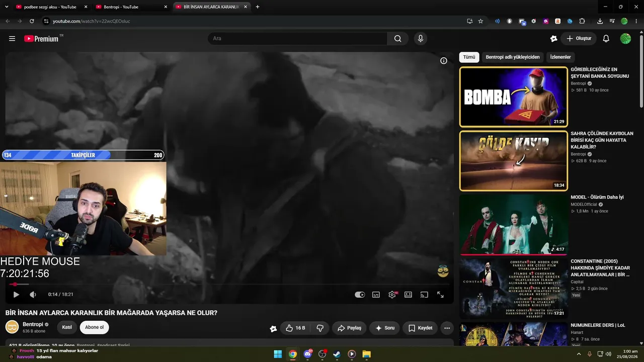644x362 pixels.
Task: Bookmark this page with the star
Action: 480,21
